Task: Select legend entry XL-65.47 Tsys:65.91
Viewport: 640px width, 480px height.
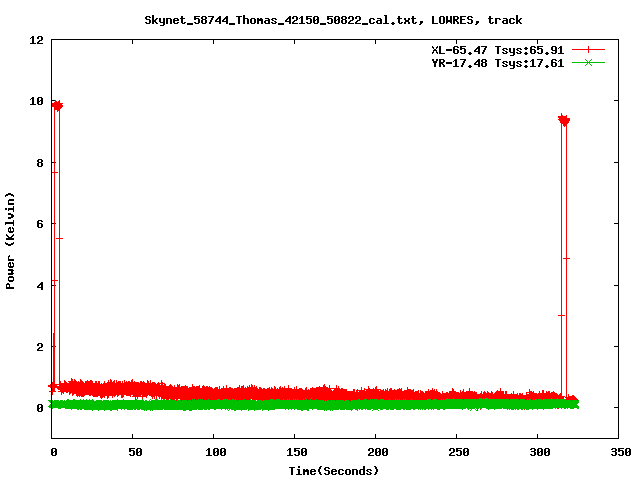Action: (498, 50)
